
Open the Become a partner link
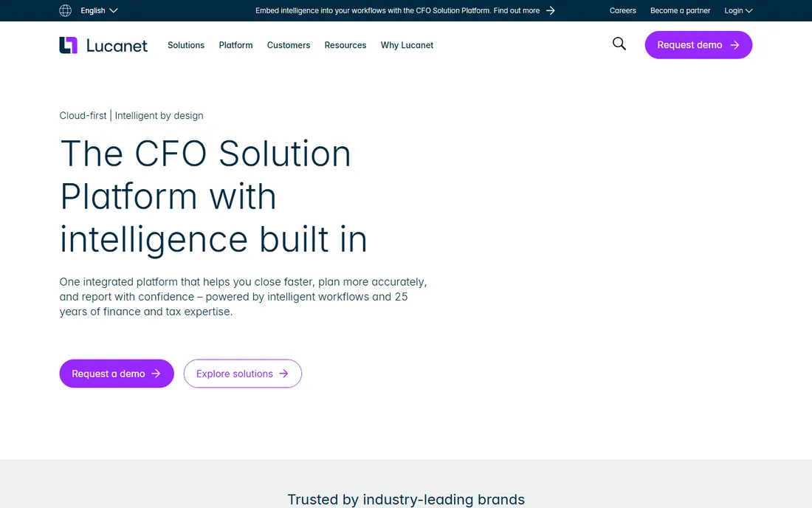coord(680,10)
